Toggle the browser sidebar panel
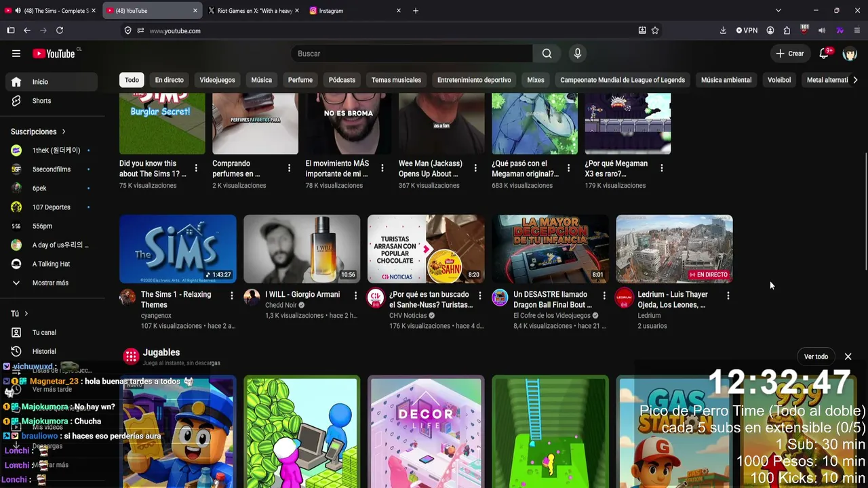This screenshot has height=488, width=868. tap(11, 30)
